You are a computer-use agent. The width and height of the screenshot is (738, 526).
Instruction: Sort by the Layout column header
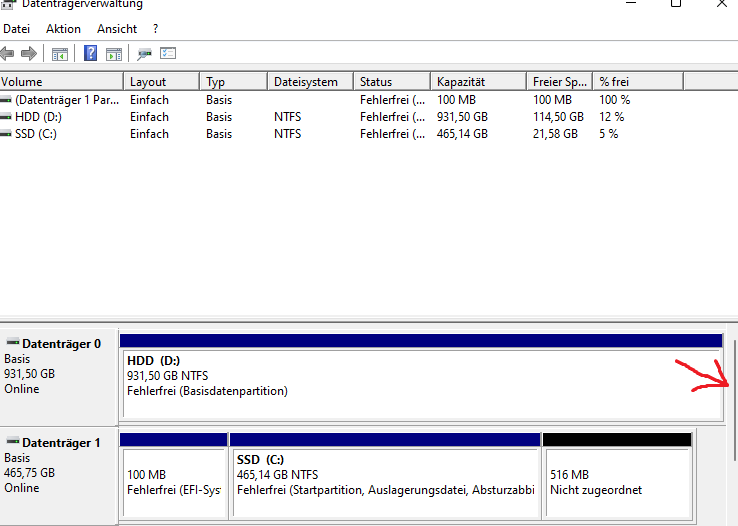[161, 81]
